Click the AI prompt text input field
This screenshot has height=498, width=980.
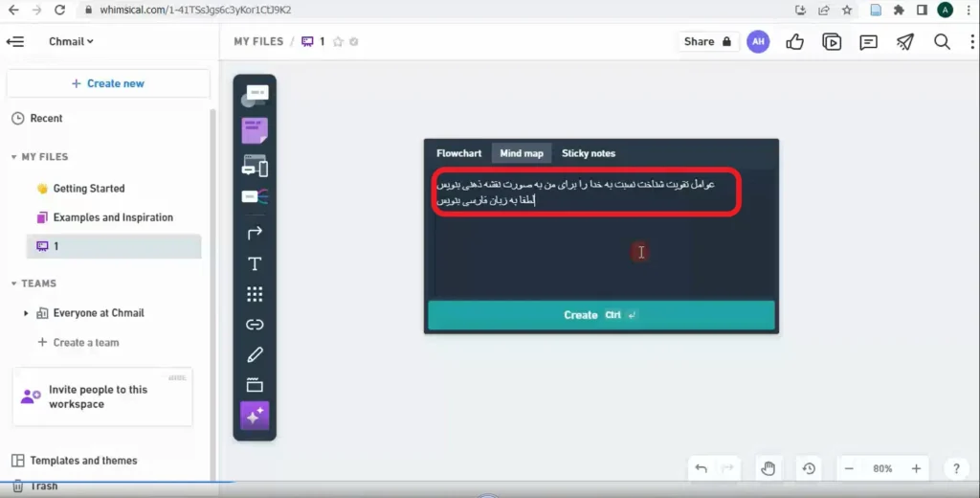click(601, 233)
